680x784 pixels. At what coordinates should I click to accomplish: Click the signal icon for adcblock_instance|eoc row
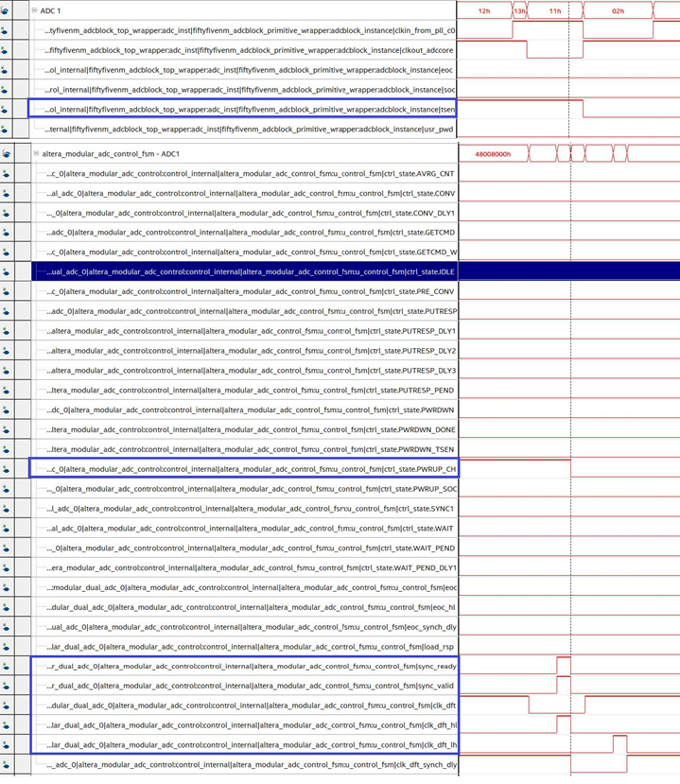tap(5, 70)
